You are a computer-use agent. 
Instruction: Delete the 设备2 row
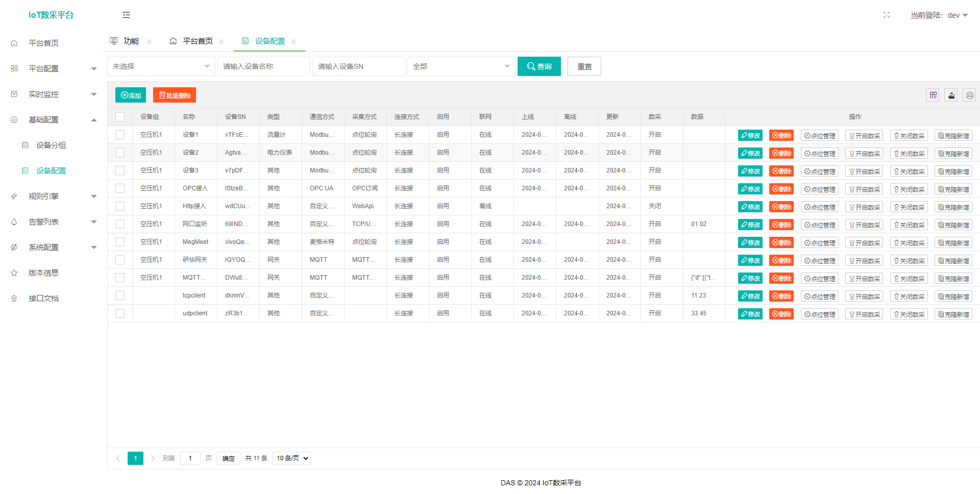781,153
